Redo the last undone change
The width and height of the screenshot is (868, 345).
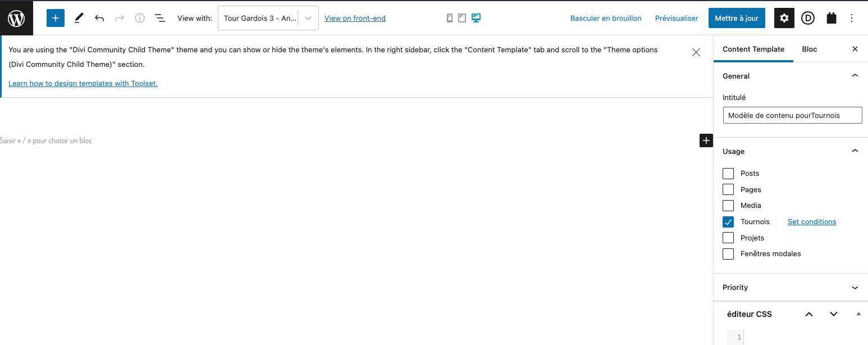point(120,18)
